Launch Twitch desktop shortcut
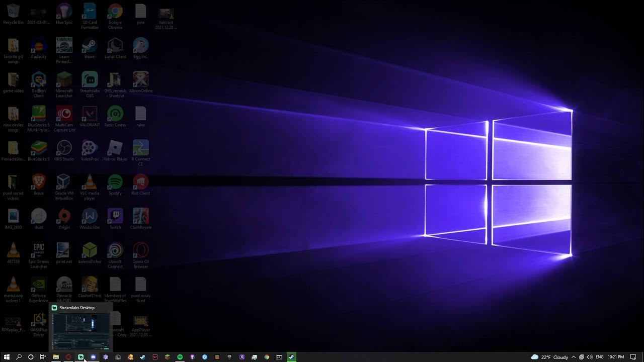 [x=115, y=220]
